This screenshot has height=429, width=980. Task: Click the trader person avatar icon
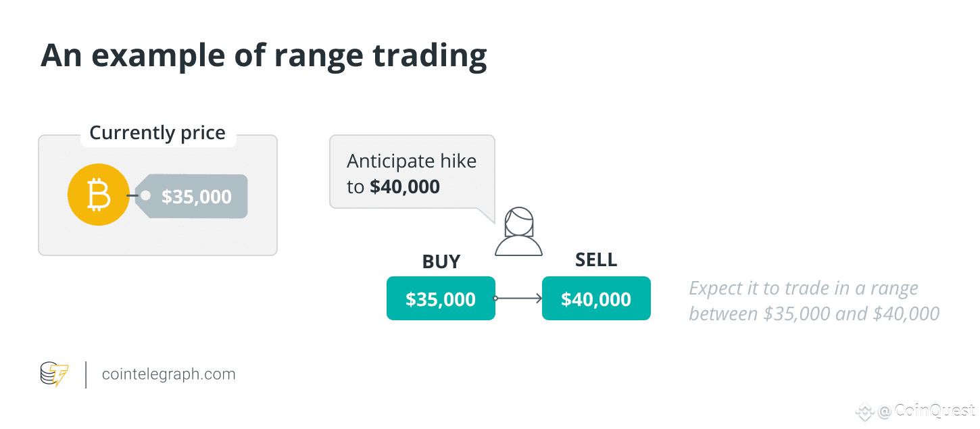coord(518,232)
